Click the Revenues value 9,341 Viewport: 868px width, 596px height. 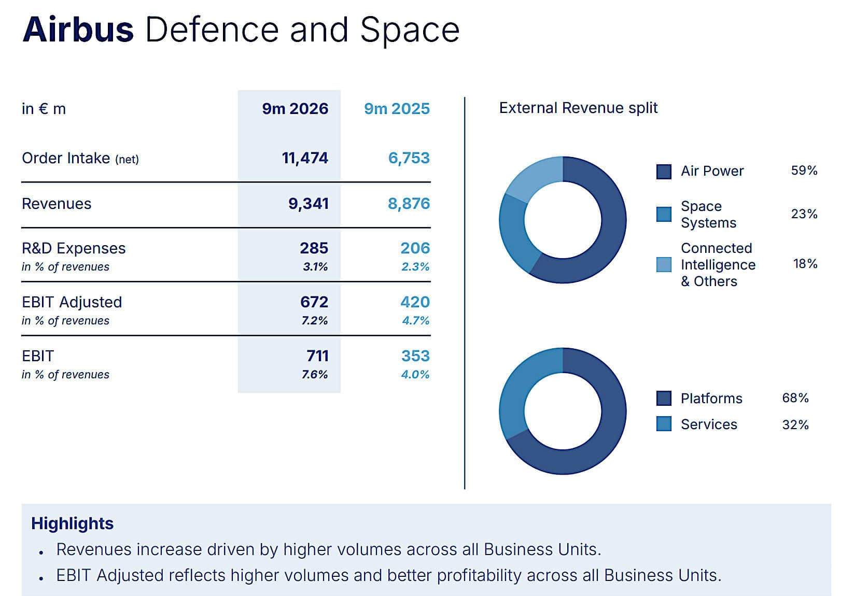tap(309, 203)
